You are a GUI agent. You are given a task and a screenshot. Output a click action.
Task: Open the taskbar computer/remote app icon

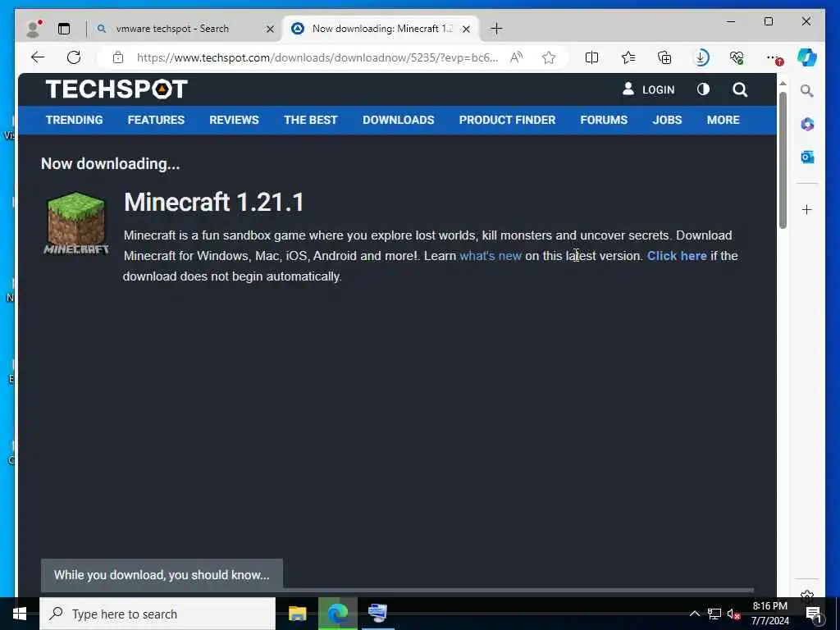(377, 614)
